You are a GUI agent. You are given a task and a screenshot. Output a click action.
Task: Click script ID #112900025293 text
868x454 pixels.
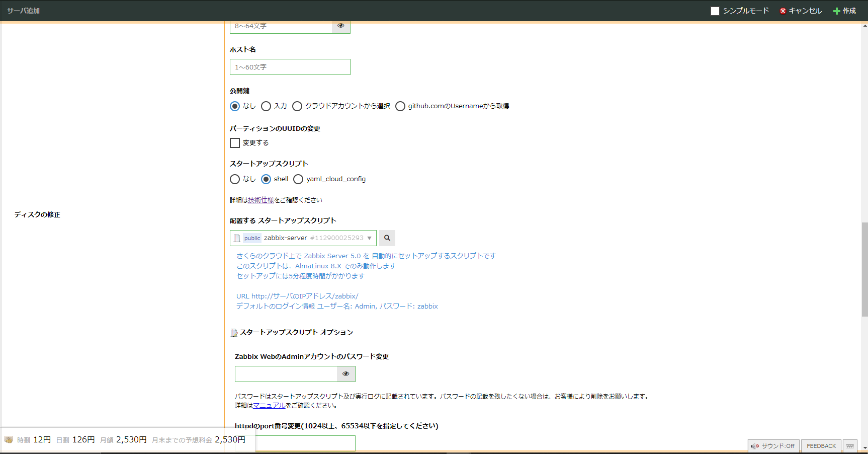pos(336,238)
